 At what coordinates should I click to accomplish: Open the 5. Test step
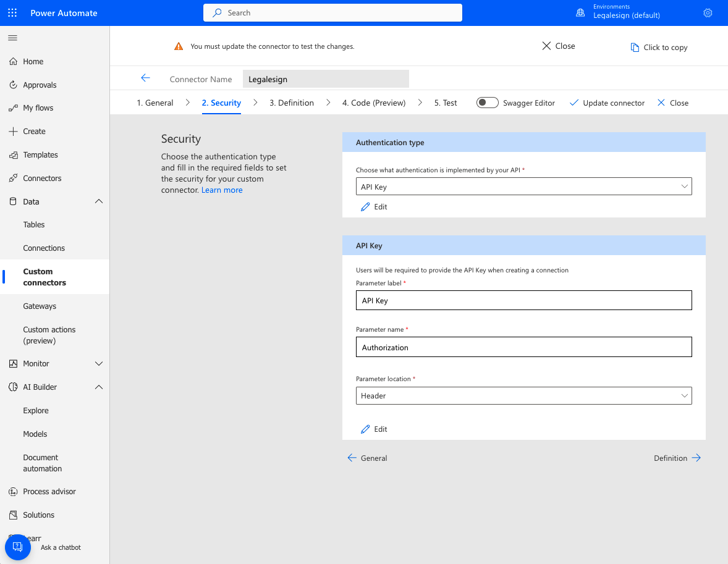pyautogui.click(x=445, y=103)
